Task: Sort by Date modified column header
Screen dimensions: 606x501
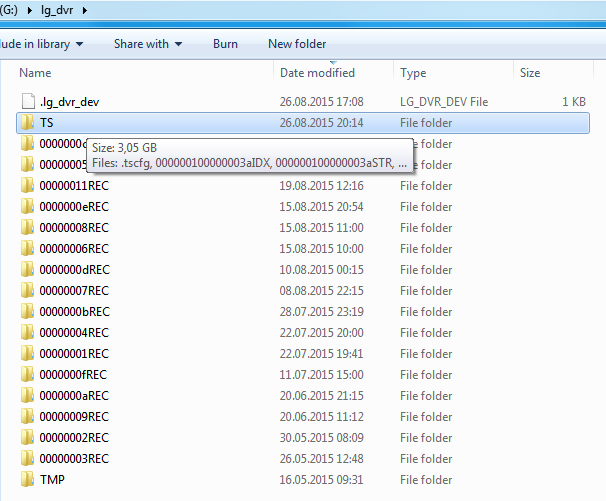Action: (x=317, y=73)
